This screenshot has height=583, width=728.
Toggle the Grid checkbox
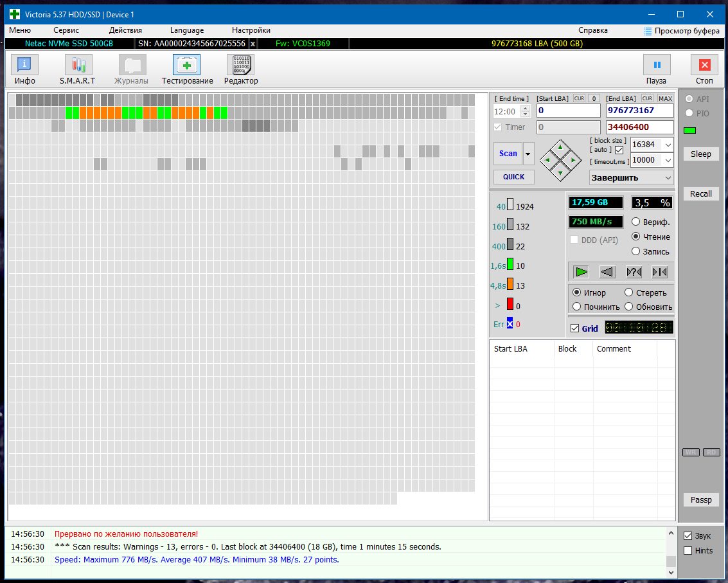[575, 328]
